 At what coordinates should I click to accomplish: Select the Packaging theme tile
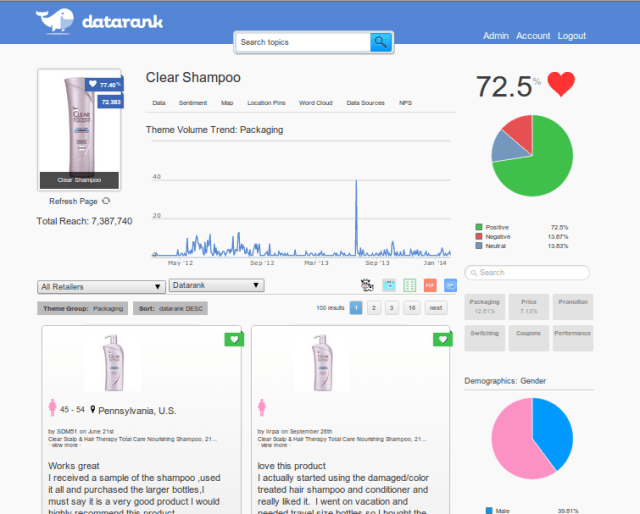click(x=484, y=307)
